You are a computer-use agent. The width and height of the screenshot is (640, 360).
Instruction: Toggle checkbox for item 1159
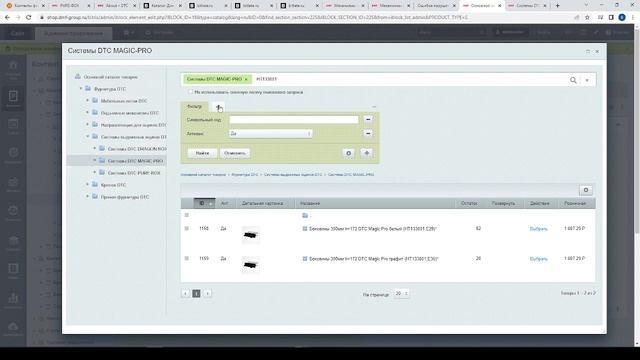(187, 258)
